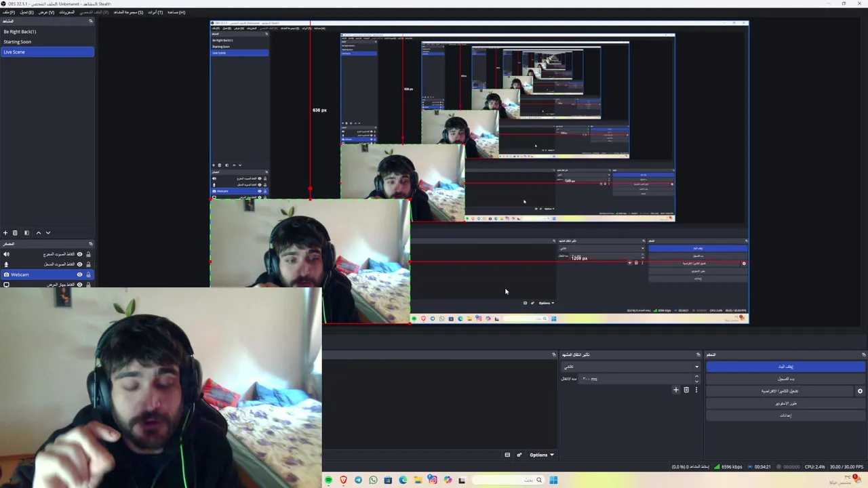
Task: Unlock the Webcam source
Action: pos(88,274)
